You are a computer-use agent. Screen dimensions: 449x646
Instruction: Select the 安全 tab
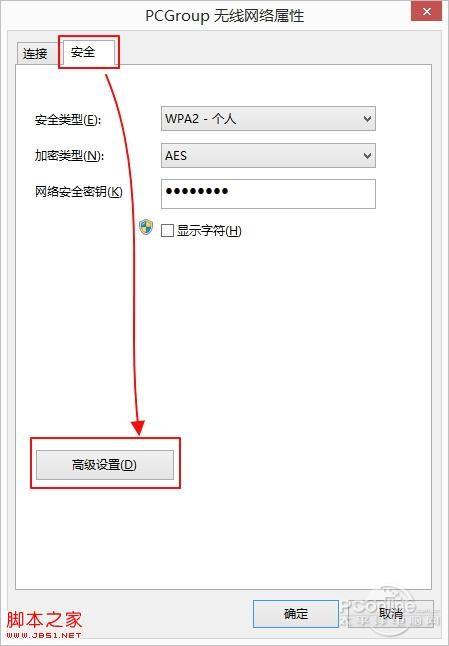pos(87,52)
